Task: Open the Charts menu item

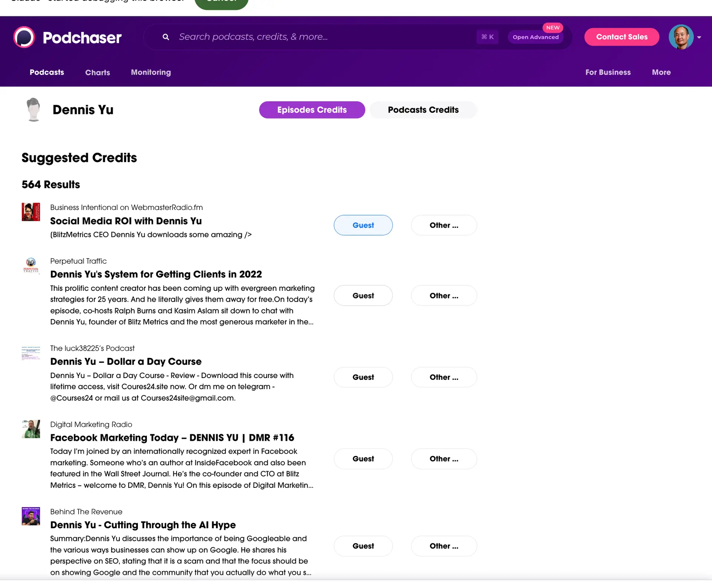Action: 97,72
